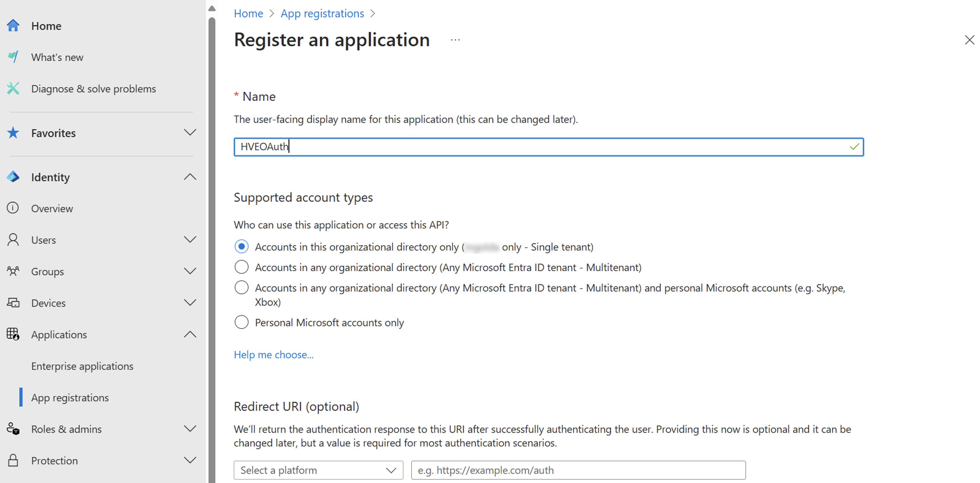
Task: Click the Users person icon
Action: tap(13, 239)
